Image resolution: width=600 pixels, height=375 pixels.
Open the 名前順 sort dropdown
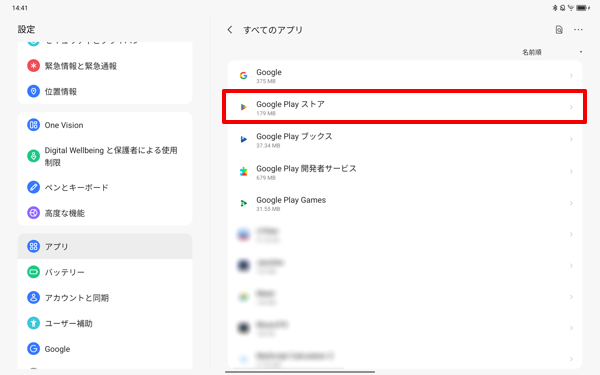(552, 52)
